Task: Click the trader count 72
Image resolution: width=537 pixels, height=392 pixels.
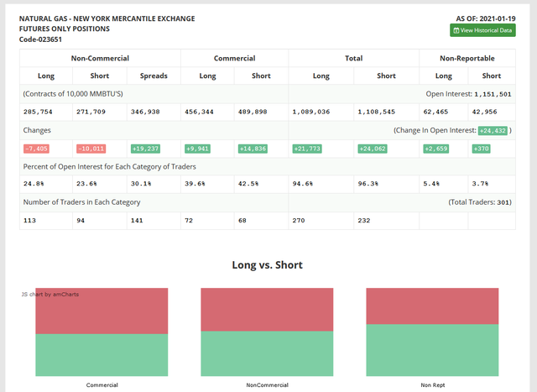Action: [x=189, y=220]
